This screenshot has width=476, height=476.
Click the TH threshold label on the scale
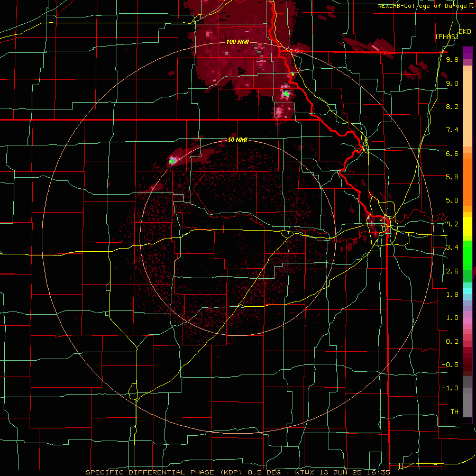tap(454, 411)
